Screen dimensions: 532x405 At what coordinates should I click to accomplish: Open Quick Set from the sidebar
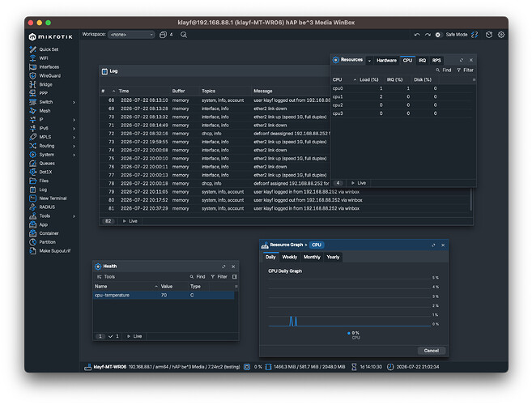[x=49, y=49]
